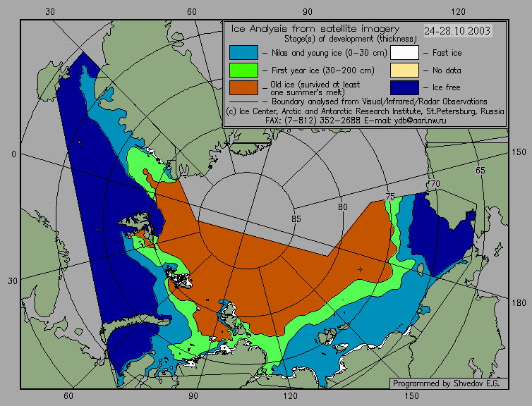
Task: Click 'Boundary analysed from Visual/Infrared/Radar Observations' text
Action: 380,101
